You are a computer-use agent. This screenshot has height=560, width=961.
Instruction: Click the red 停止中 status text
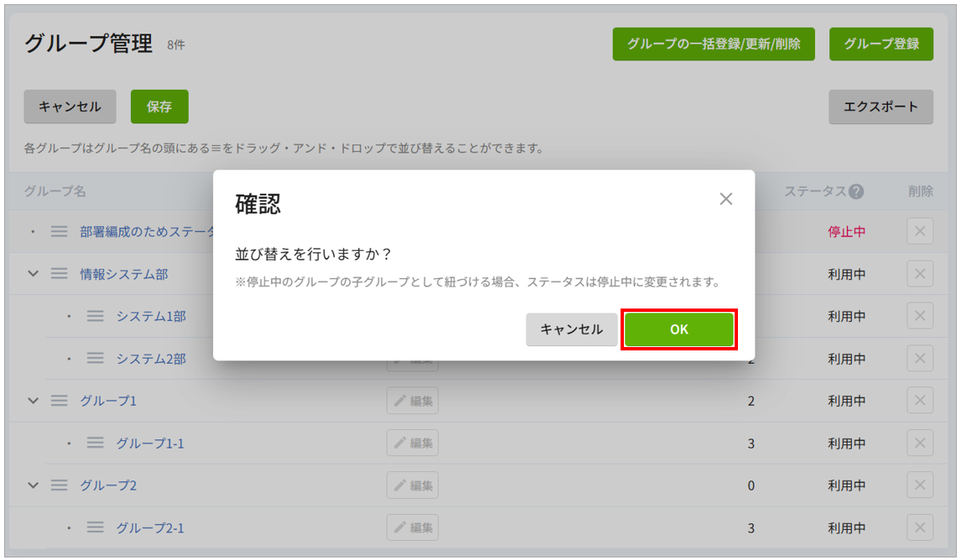846,232
